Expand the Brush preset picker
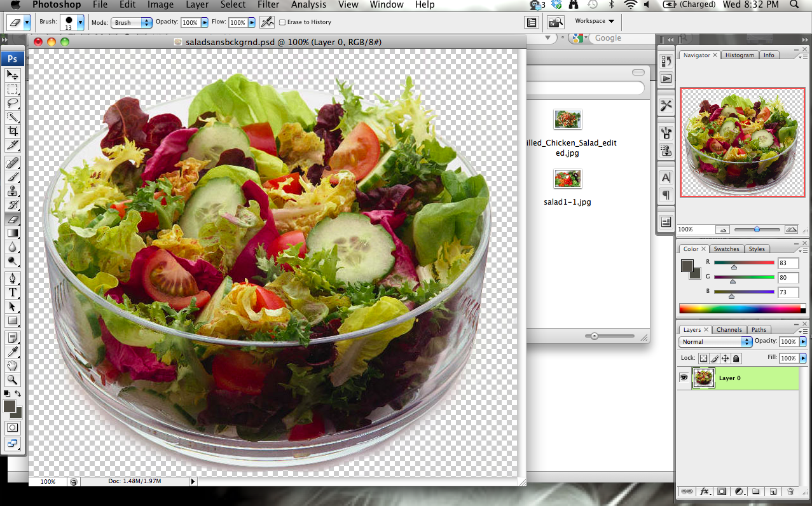 pyautogui.click(x=80, y=22)
